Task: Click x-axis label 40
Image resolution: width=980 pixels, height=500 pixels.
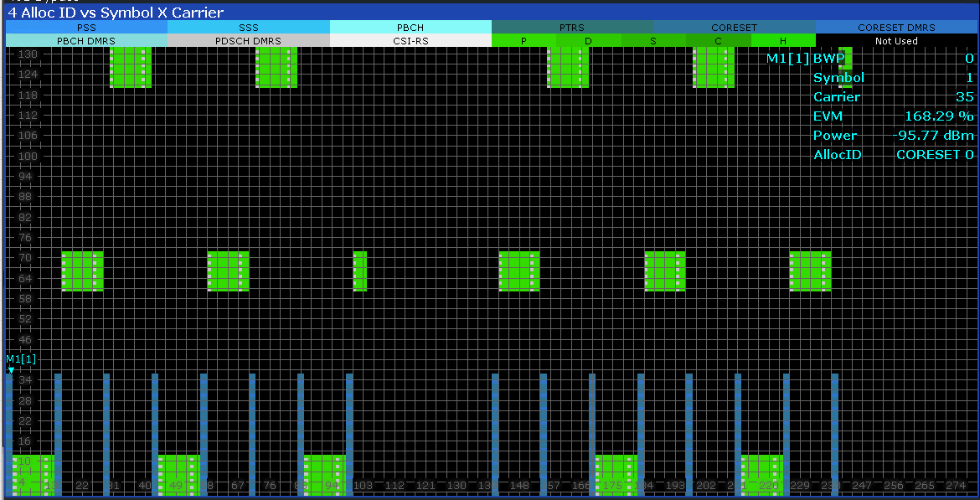Action: tap(144, 487)
